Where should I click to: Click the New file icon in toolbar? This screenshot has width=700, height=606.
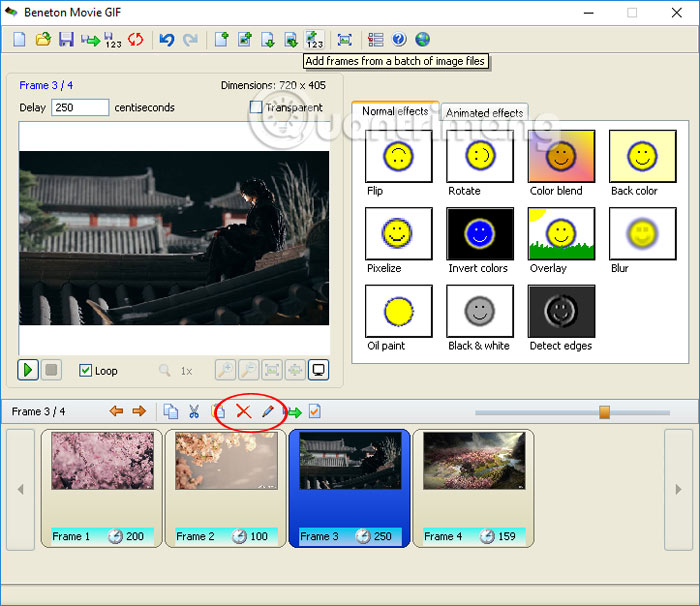pos(19,40)
